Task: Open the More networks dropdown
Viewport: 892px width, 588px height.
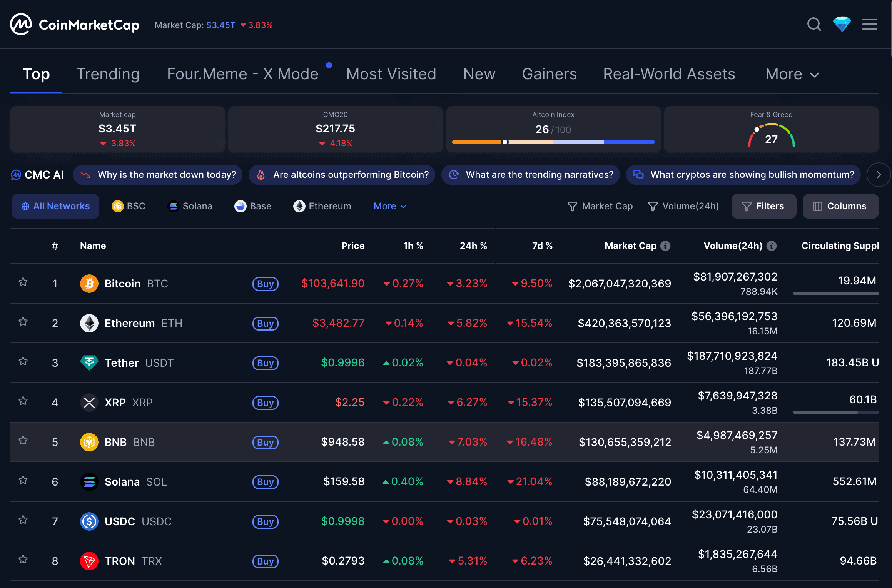Action: (389, 206)
